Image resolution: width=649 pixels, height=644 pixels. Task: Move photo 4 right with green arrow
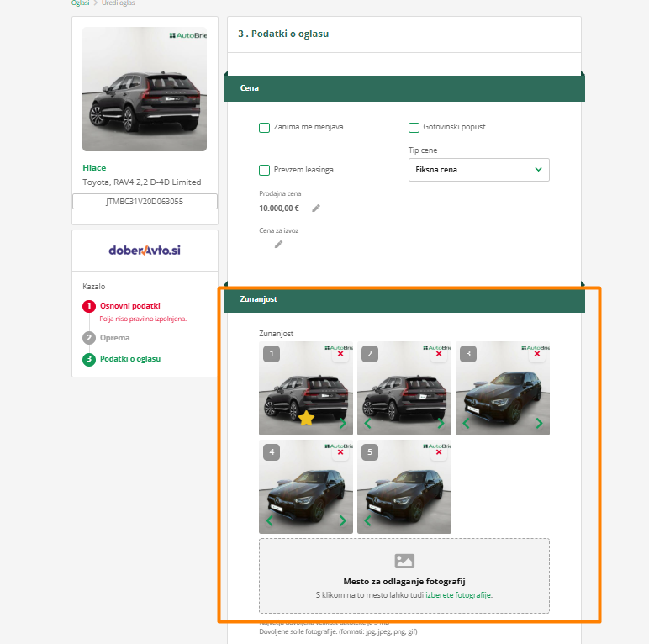343,520
